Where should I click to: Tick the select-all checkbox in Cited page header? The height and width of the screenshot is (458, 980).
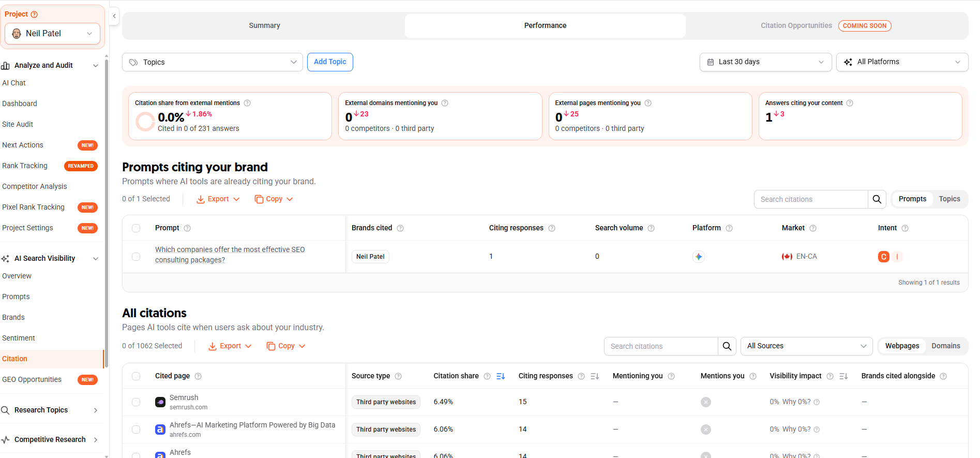136,376
